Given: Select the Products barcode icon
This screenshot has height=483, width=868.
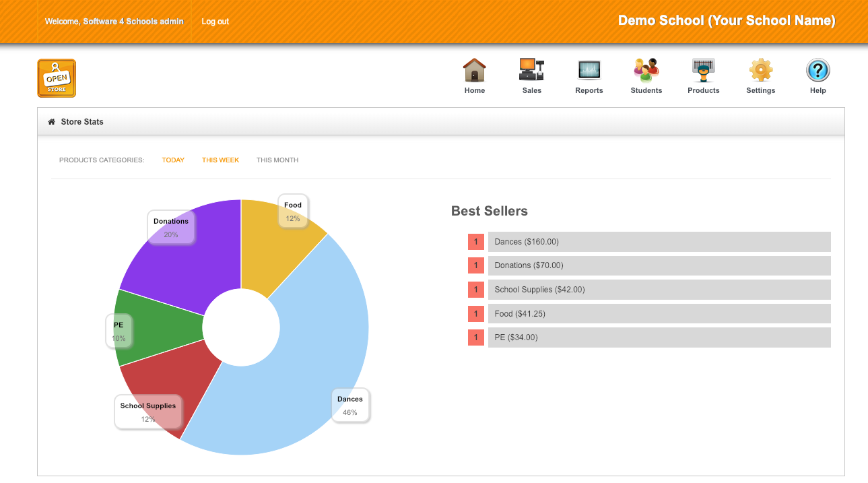Looking at the screenshot, I should coord(703,69).
